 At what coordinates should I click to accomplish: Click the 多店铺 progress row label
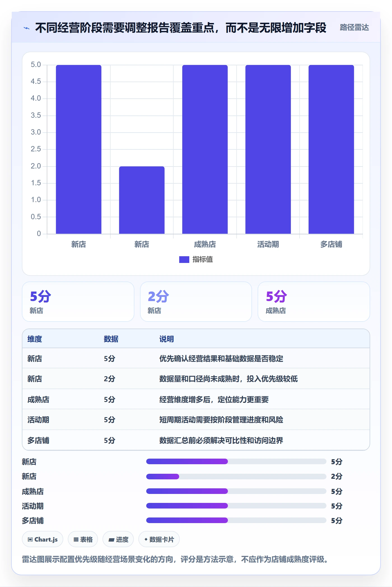click(x=33, y=521)
